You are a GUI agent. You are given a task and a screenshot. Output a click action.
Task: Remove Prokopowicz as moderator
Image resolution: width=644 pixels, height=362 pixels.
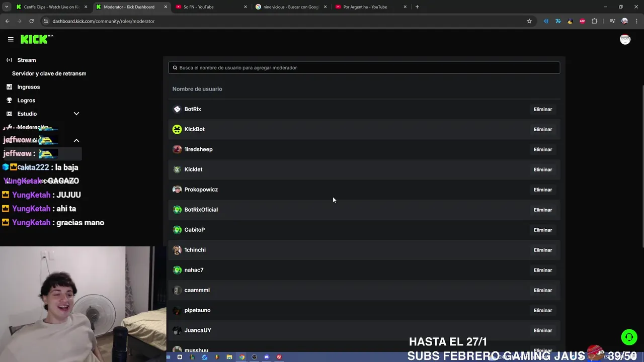543,190
